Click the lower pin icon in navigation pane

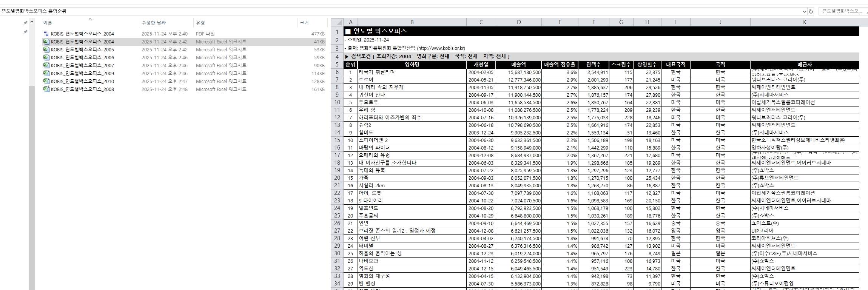(26, 32)
